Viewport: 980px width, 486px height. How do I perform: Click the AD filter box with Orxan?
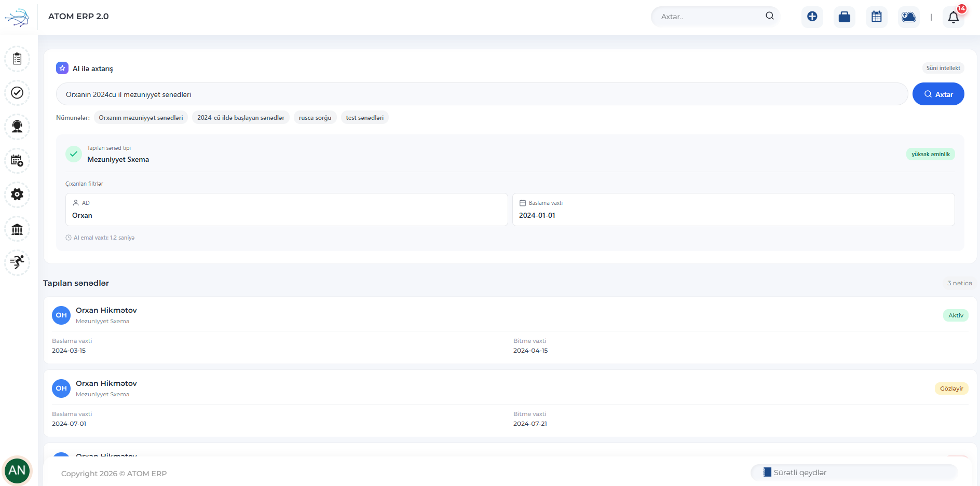tap(287, 210)
